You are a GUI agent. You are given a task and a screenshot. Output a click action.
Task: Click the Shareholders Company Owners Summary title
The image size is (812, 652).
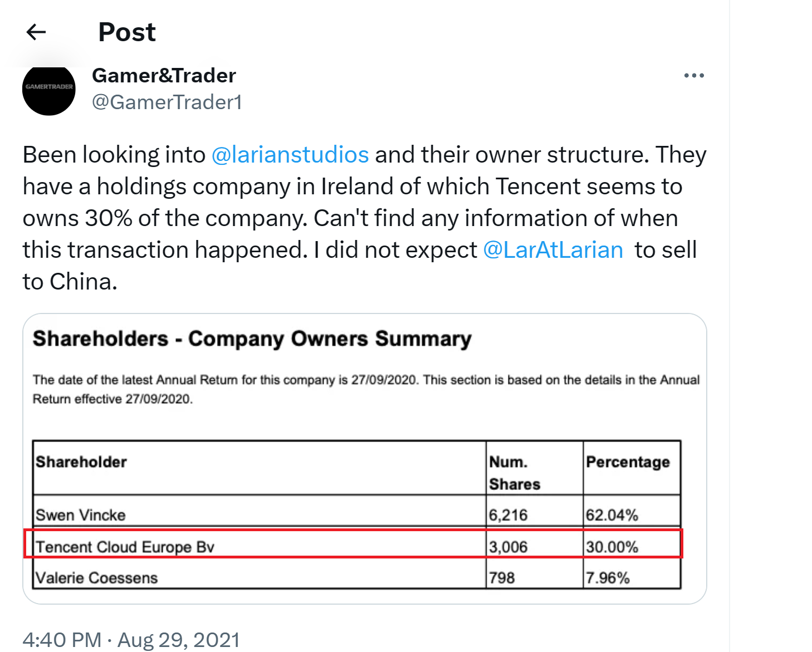[252, 339]
